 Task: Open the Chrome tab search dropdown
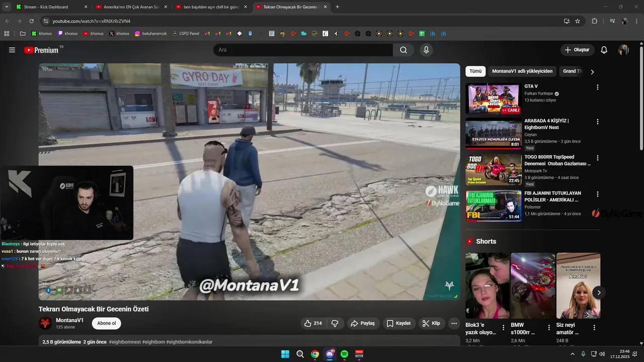pos(7,7)
